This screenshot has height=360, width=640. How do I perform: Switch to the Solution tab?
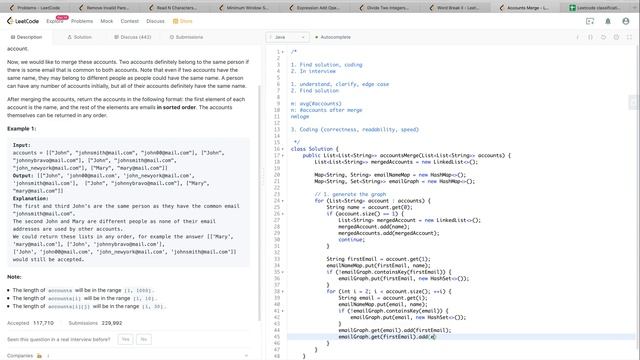pos(80,37)
